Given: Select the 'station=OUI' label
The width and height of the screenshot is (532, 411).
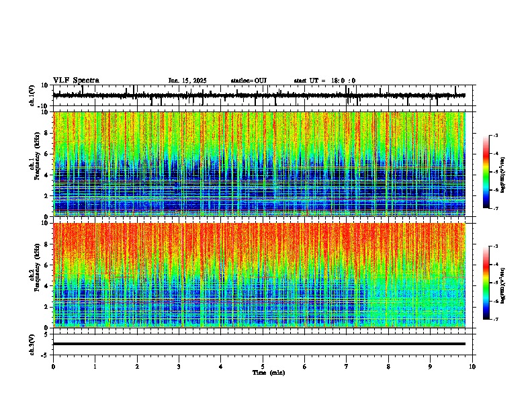Looking at the screenshot, I should point(249,81).
